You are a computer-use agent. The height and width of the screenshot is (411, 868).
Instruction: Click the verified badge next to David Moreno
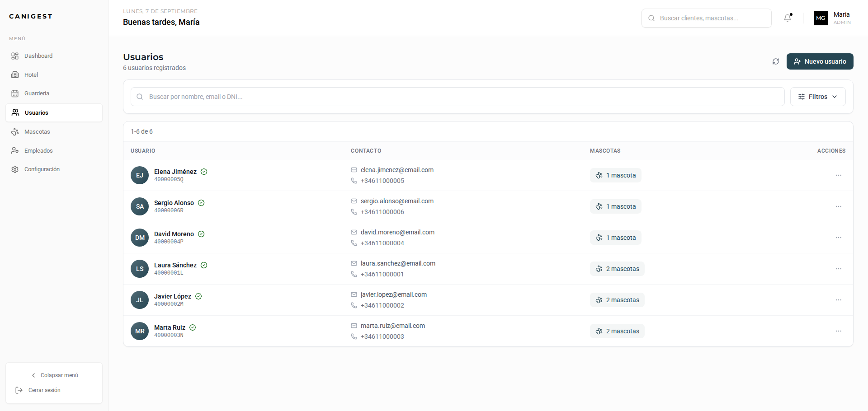point(201,234)
